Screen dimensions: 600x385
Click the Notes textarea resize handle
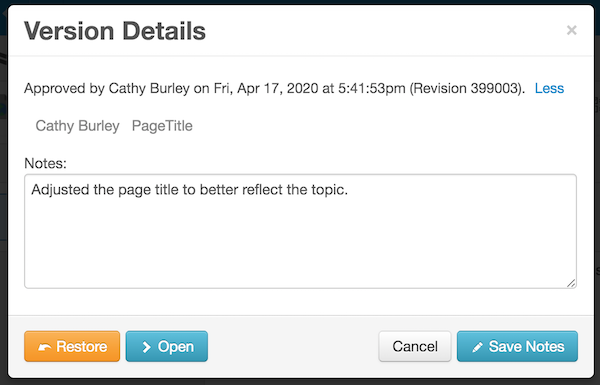coord(571,283)
